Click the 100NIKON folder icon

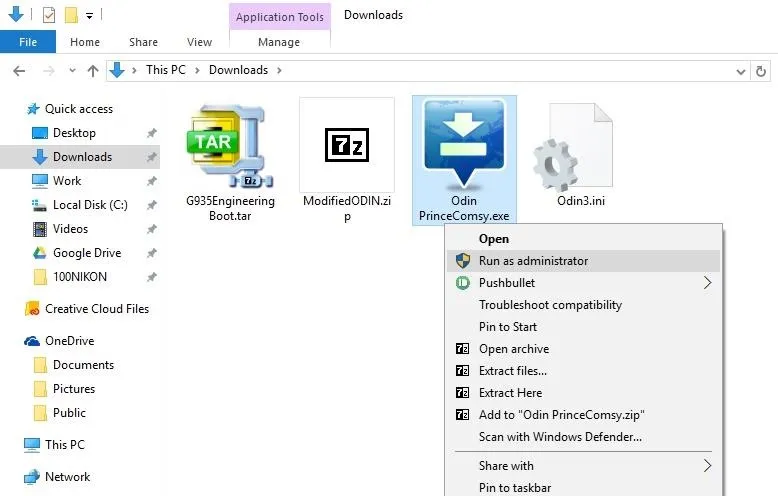40,277
